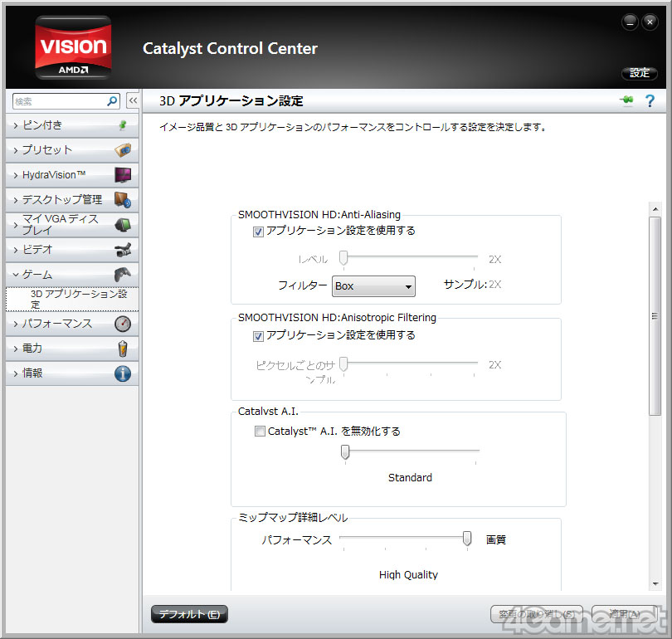Click the performance gauge icon

point(123,324)
